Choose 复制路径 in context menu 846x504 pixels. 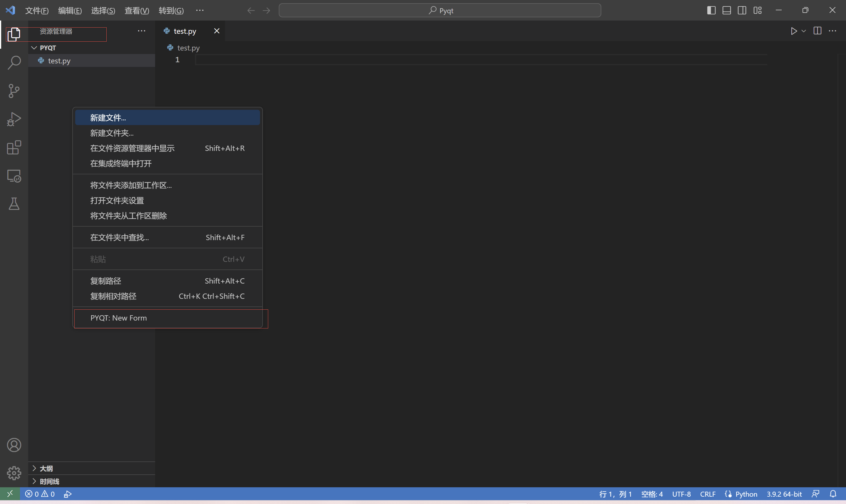tap(167, 281)
